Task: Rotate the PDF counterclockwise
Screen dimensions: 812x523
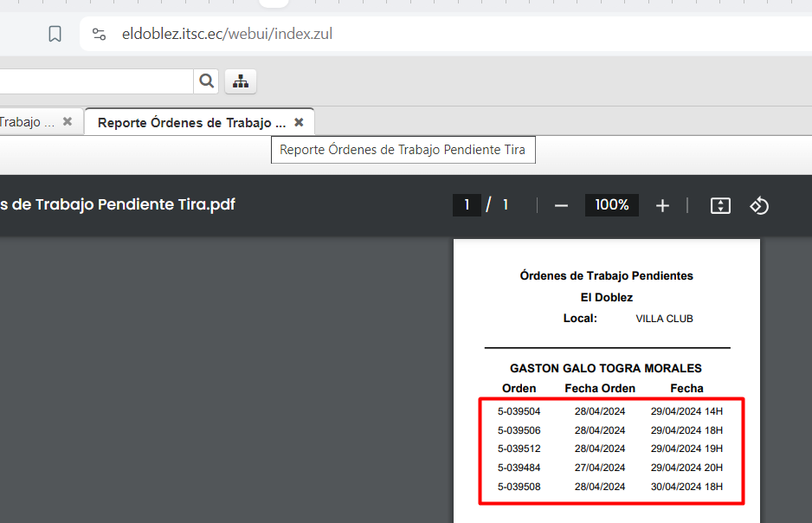Action: point(759,205)
